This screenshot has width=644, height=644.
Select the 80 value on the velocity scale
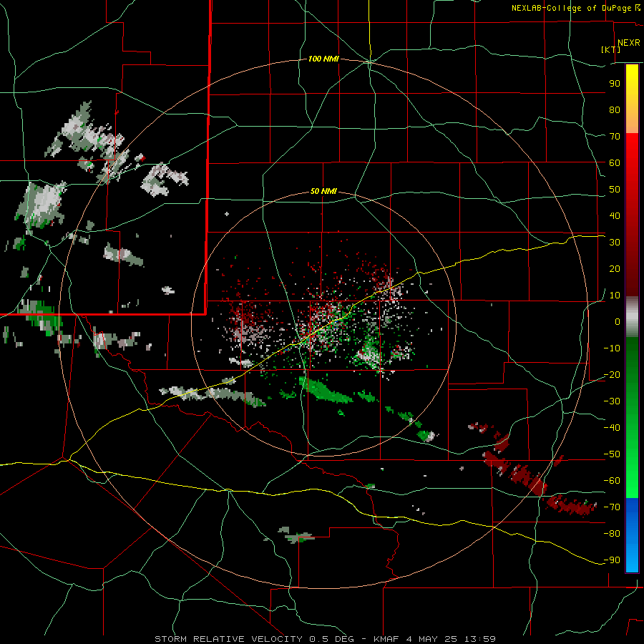(x=615, y=109)
